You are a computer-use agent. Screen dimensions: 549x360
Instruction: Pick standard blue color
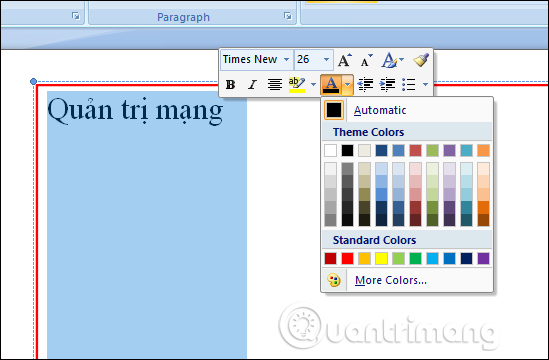coord(449,258)
